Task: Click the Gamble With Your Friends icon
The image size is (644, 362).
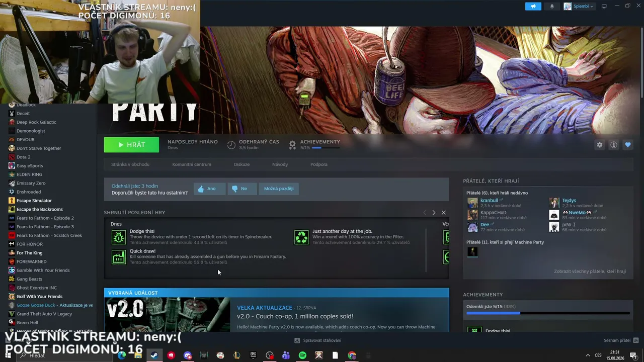Action: (12, 270)
